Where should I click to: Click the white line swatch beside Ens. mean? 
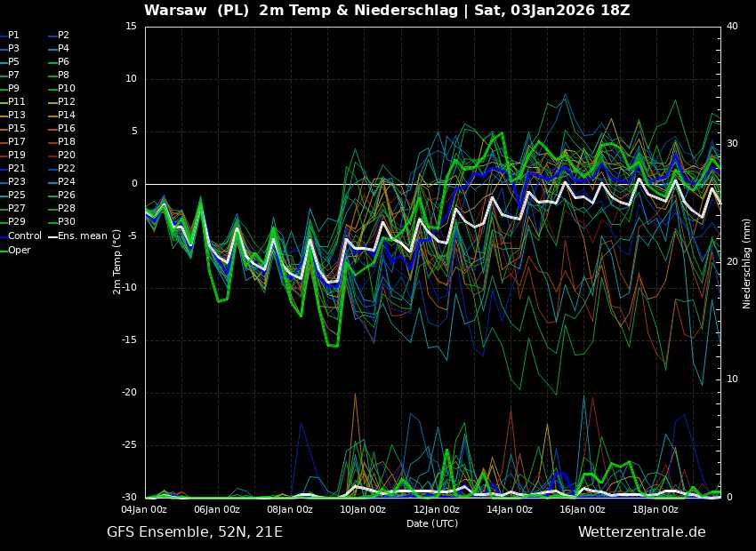point(52,236)
